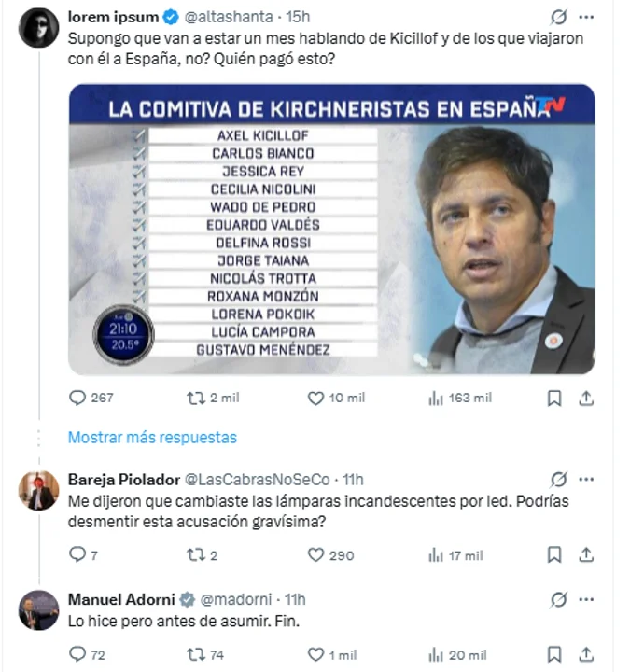
Task: Bookmark the lorem ipsum tweet
Action: 554,398
